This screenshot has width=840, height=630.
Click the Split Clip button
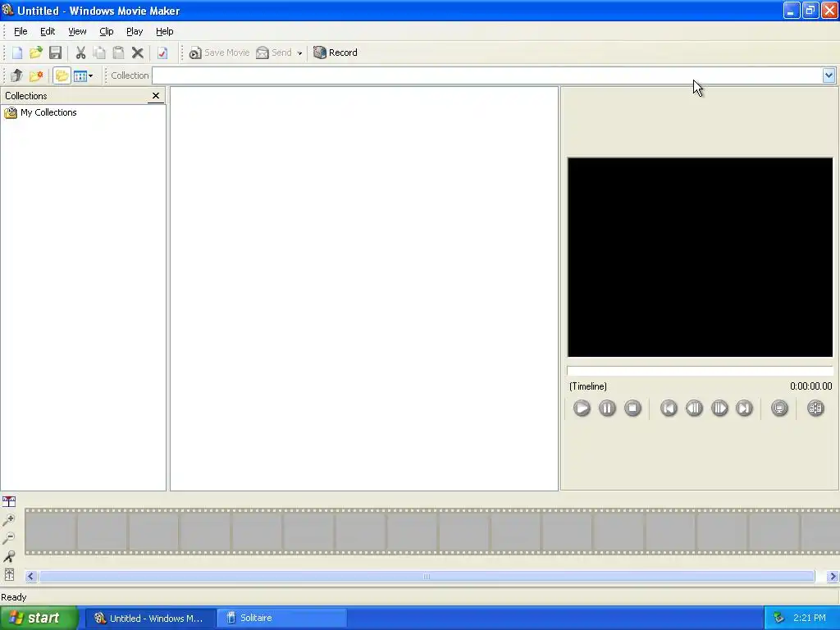(x=815, y=409)
